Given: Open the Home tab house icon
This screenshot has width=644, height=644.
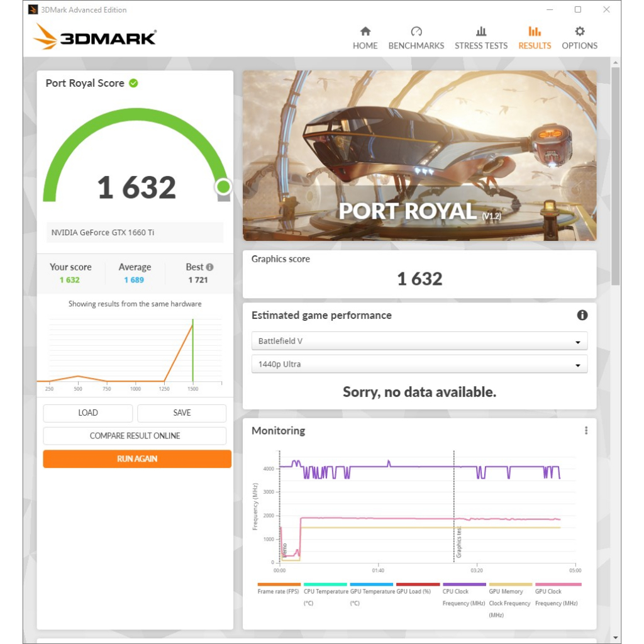Looking at the screenshot, I should tap(365, 31).
